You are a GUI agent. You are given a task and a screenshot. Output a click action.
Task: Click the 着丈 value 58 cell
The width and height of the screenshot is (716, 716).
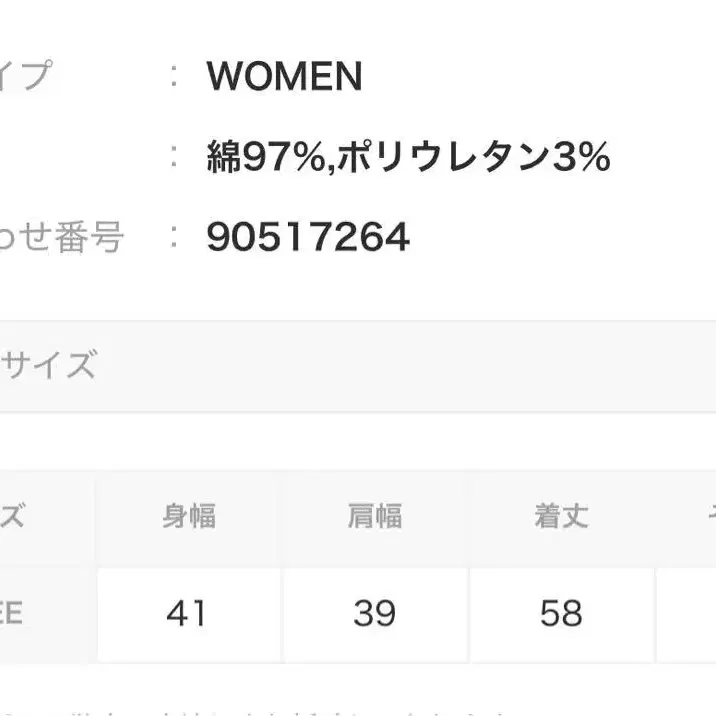561,613
